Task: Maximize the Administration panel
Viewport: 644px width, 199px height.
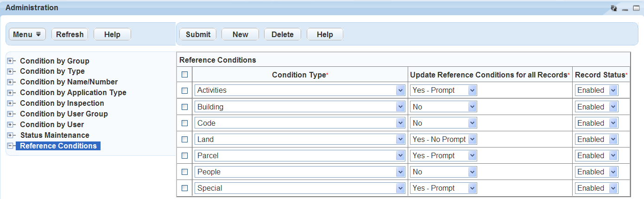Action: tap(636, 8)
